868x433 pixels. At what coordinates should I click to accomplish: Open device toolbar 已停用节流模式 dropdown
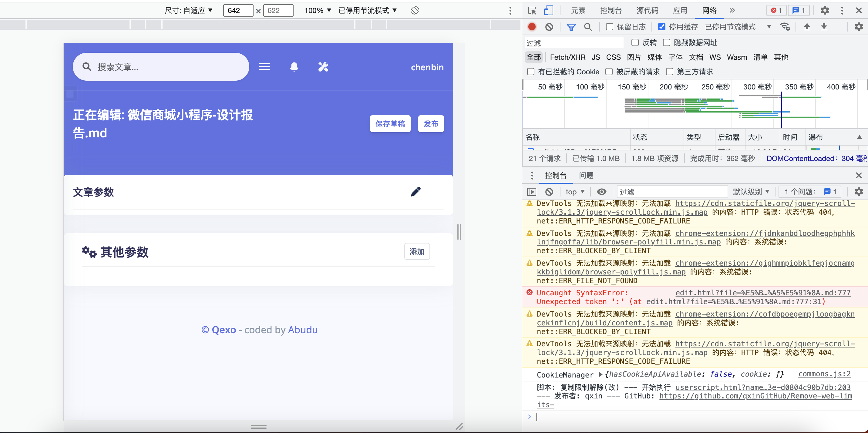click(367, 10)
